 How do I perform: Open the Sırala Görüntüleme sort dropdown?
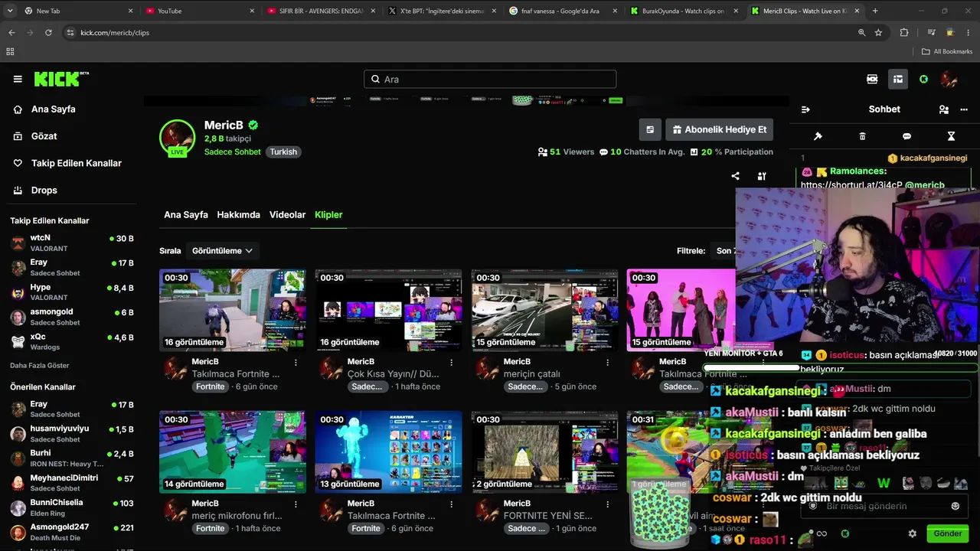[x=223, y=250]
